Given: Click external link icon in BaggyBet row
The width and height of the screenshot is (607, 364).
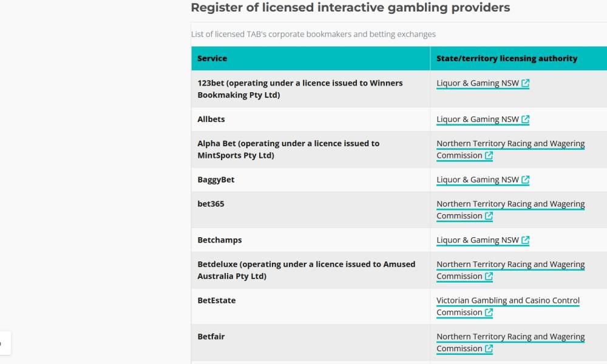Looking at the screenshot, I should pos(526,180).
